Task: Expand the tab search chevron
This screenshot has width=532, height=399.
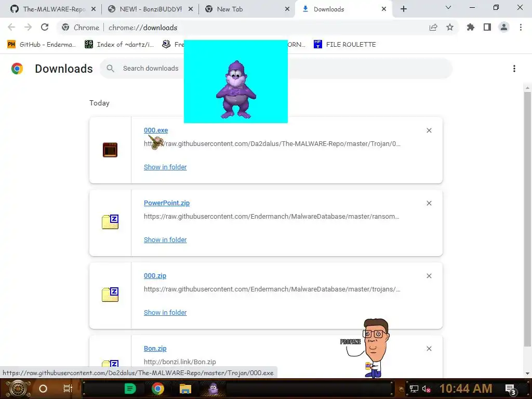Action: point(448,7)
